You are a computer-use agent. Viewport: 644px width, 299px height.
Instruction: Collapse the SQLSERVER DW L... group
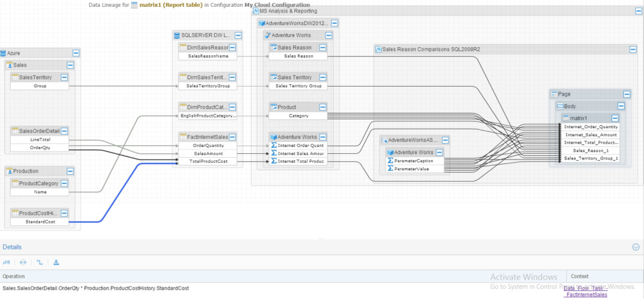[238, 35]
